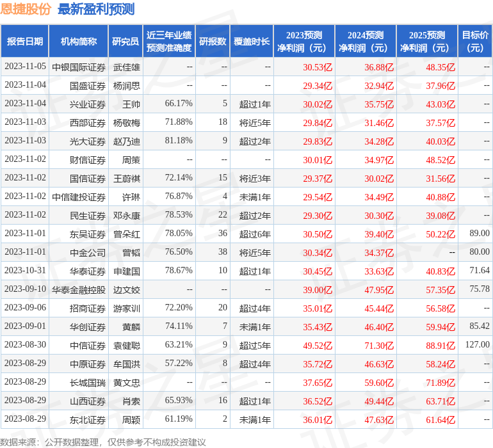Click accuracy value 81.18%
This screenshot has height=448, width=493.
pos(179,141)
